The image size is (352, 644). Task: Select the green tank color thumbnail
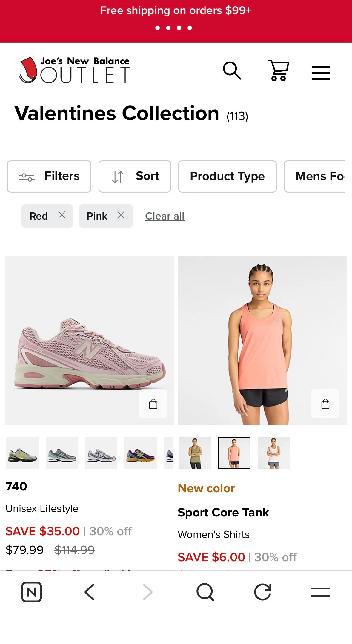coord(195,453)
